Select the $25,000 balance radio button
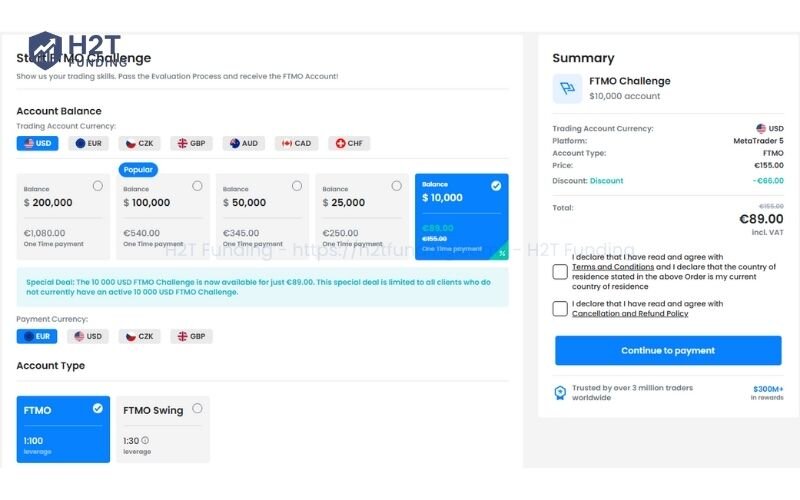Screen dimensions: 800x500 click(x=396, y=186)
